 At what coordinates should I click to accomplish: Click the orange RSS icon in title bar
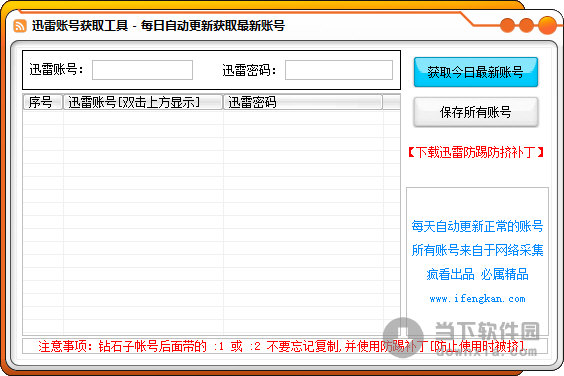coord(20,26)
